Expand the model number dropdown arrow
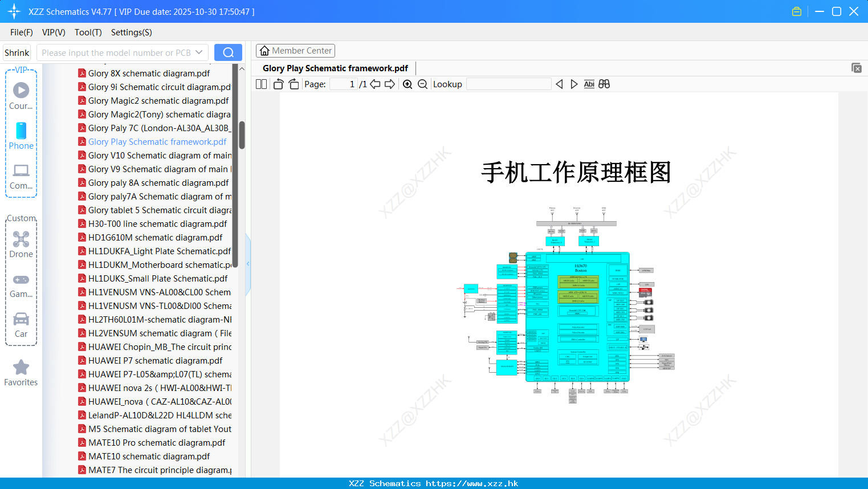The image size is (868, 489). pos(199,52)
